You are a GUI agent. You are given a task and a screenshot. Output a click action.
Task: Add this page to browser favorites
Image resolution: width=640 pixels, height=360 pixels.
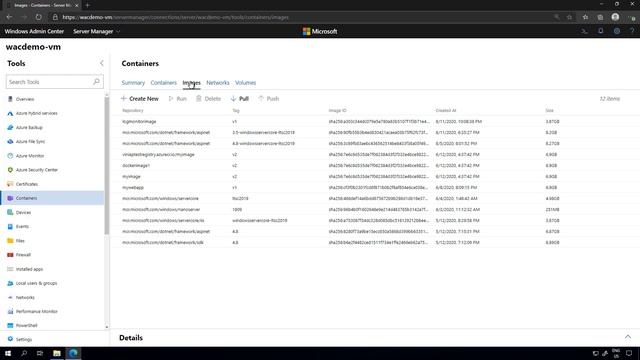569,17
